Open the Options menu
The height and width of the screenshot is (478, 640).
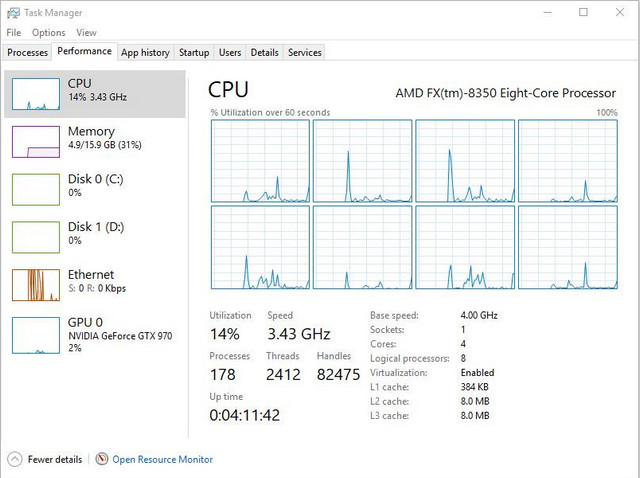pos(48,33)
